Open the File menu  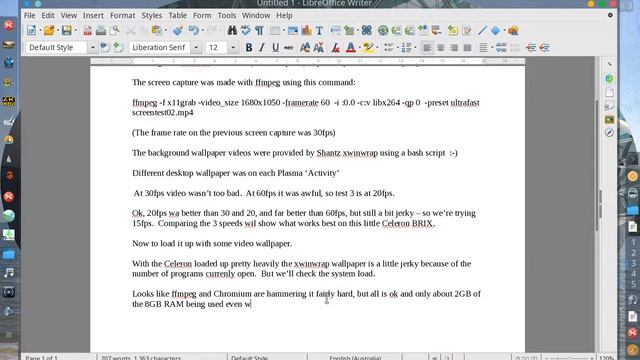click(29, 16)
